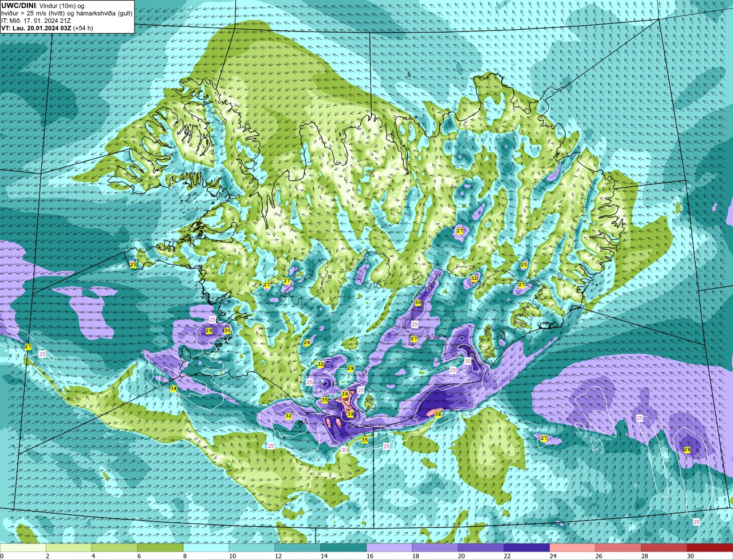This screenshot has height=560, width=733.
Task: Click the yellow '27' label at the far west edge
Action: pyautogui.click(x=28, y=346)
